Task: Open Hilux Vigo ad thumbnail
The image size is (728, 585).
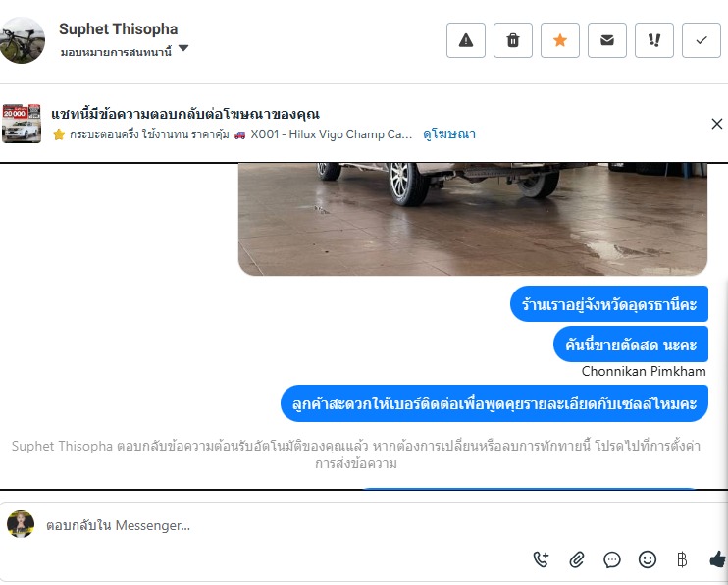Action: [22, 124]
